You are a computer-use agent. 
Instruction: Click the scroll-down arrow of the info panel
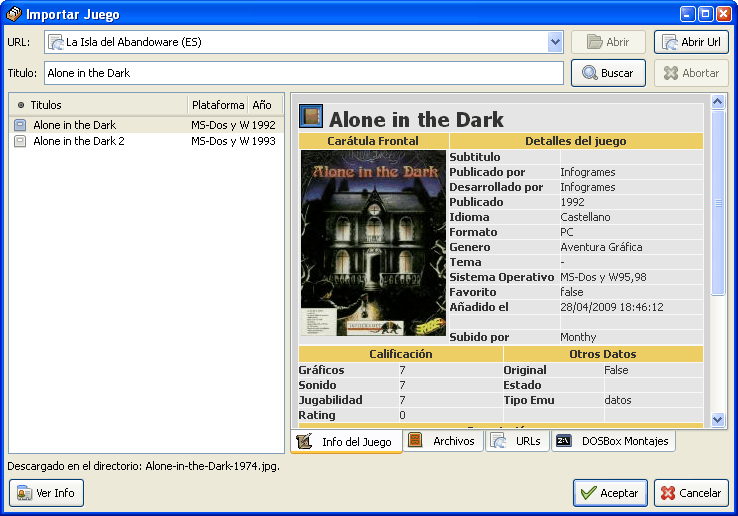[x=718, y=419]
